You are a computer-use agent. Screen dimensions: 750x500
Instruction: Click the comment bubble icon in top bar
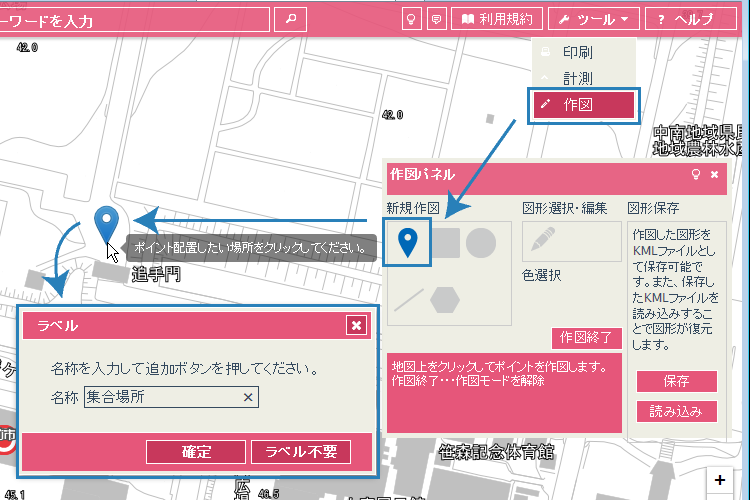click(436, 19)
